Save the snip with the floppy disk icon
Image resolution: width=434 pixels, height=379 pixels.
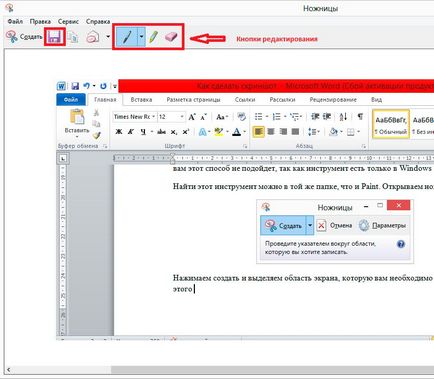pos(55,37)
